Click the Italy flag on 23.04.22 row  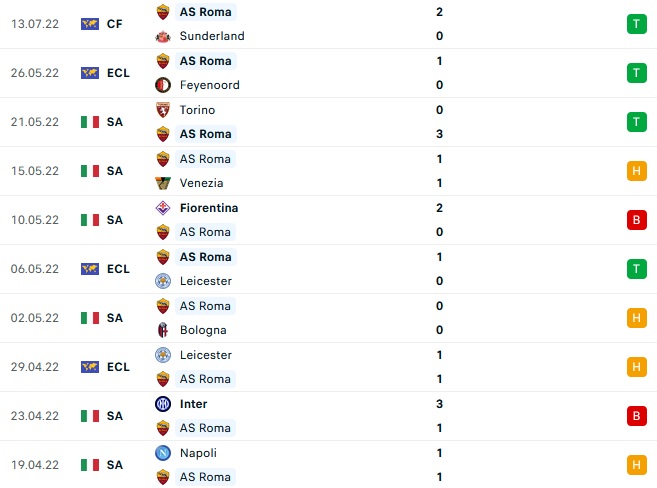(90, 416)
